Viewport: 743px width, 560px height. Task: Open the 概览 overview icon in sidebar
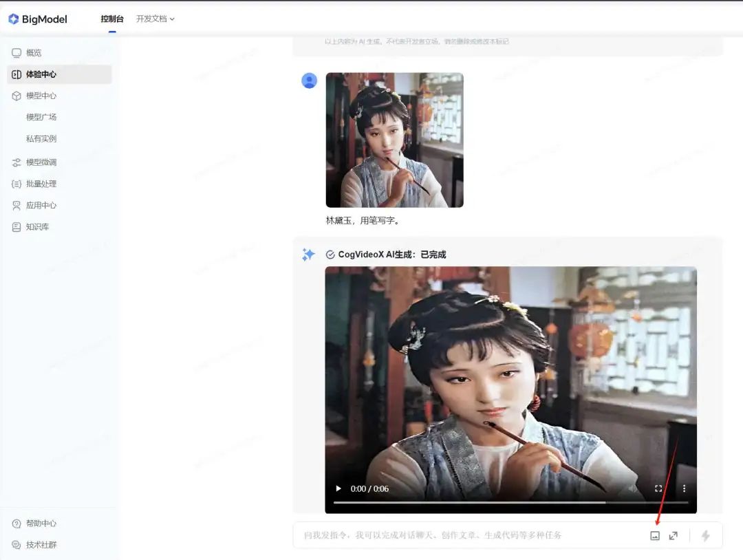[17, 52]
